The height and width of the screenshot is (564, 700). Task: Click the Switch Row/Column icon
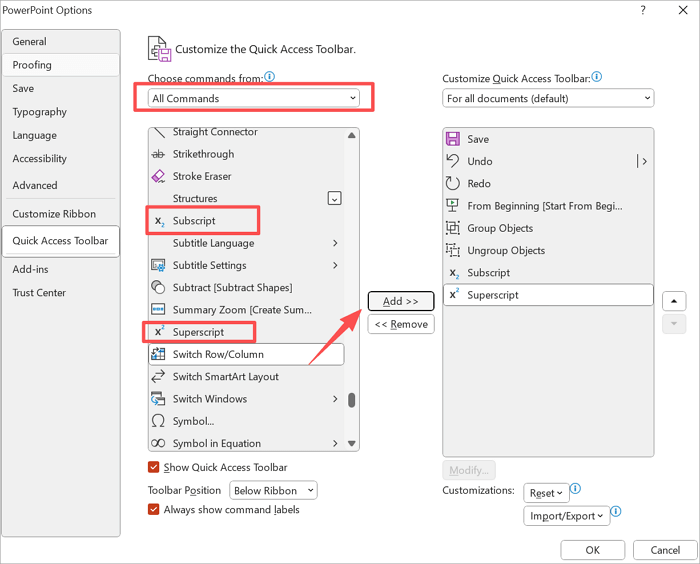point(158,354)
